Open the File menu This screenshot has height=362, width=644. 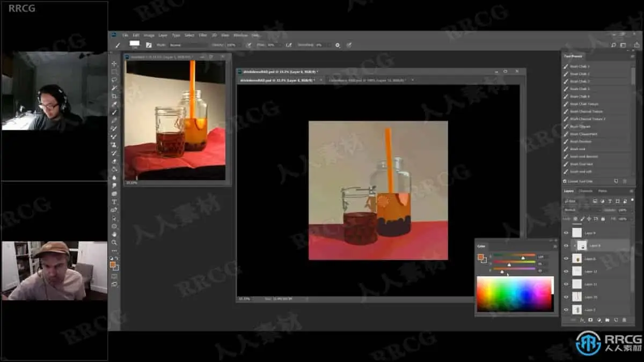tap(125, 35)
